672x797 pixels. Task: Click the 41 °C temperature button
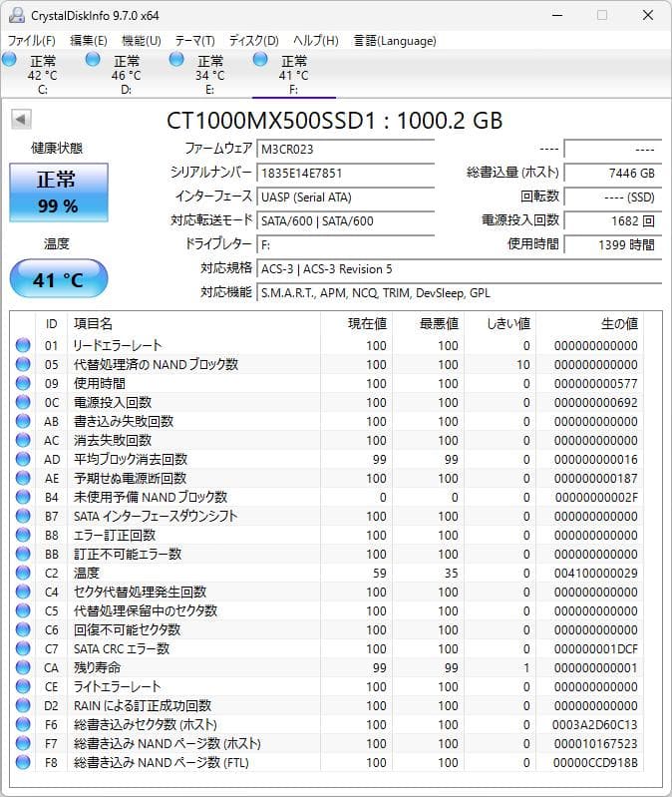point(59,279)
